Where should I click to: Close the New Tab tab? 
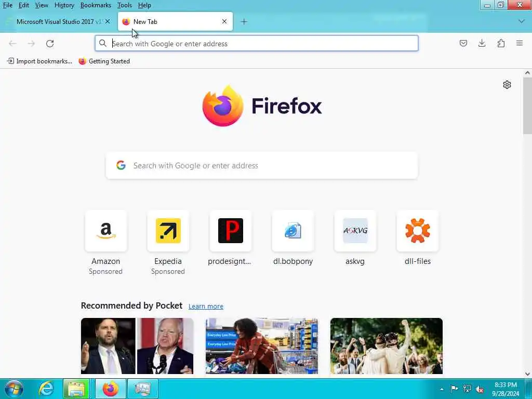(x=224, y=21)
